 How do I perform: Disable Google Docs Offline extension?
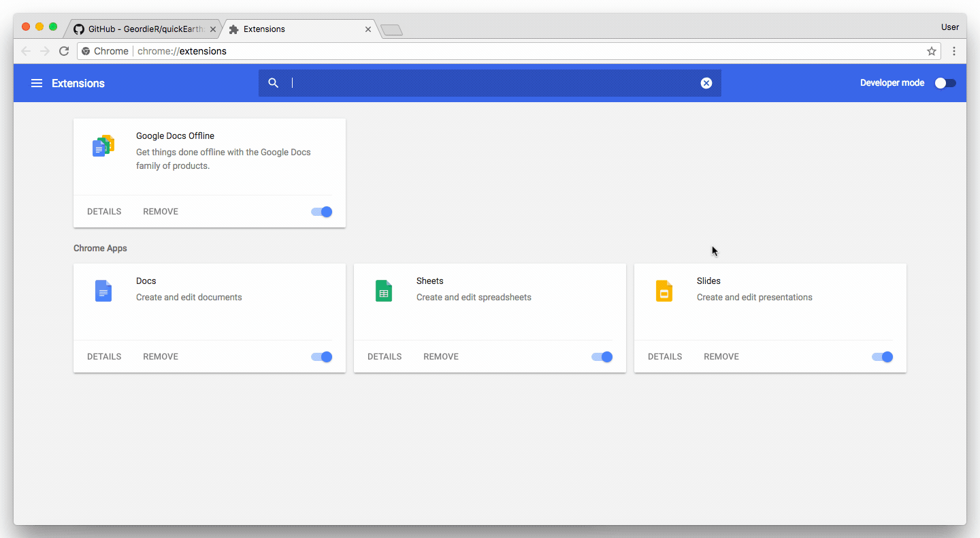[322, 212]
